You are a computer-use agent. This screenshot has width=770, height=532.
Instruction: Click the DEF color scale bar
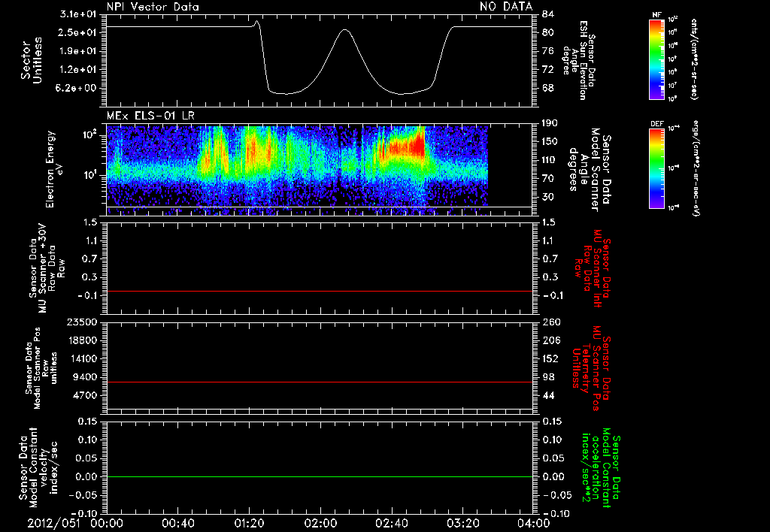pyautogui.click(x=657, y=168)
